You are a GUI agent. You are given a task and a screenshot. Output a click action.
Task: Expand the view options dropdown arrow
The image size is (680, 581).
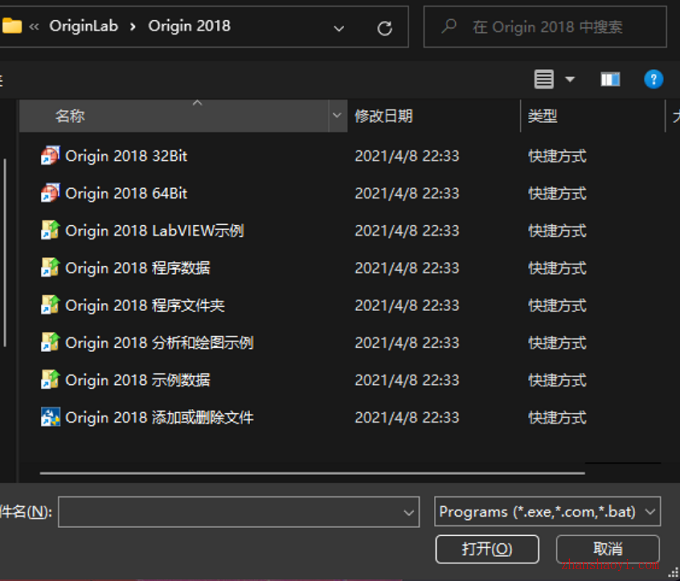coord(570,79)
